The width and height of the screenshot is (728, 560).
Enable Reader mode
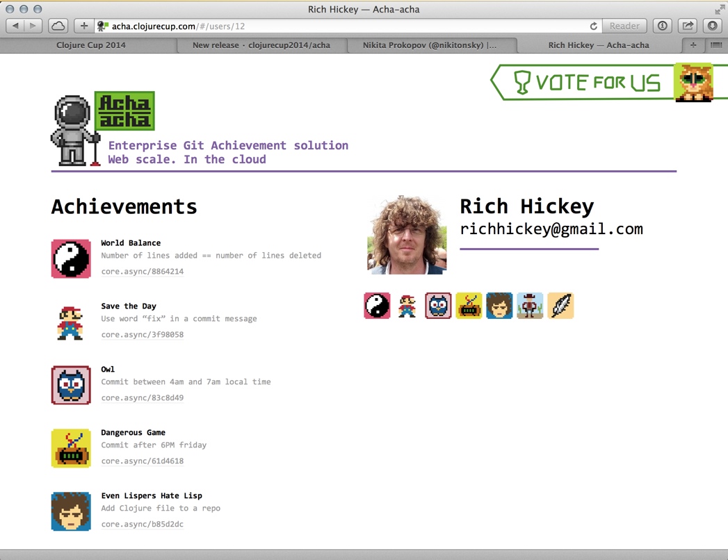point(624,26)
